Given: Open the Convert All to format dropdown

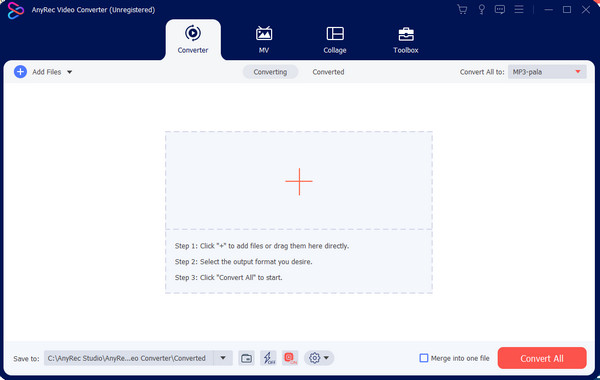Looking at the screenshot, I should coord(547,72).
